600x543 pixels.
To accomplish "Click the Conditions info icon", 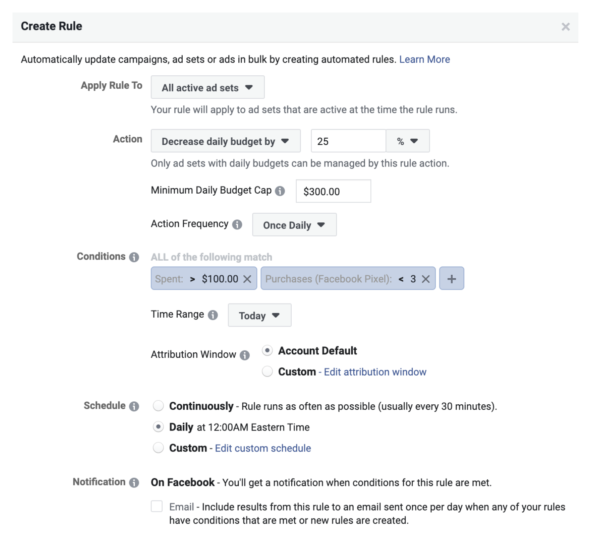I will tap(134, 257).
